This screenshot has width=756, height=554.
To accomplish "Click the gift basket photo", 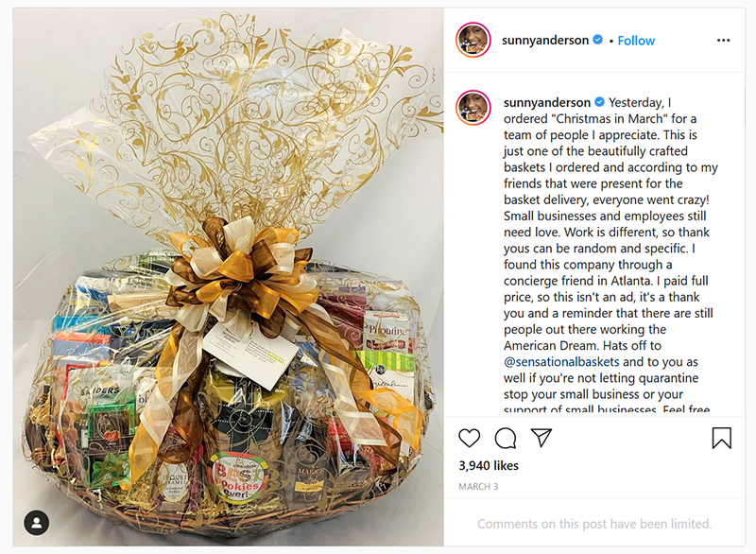I will (x=228, y=277).
